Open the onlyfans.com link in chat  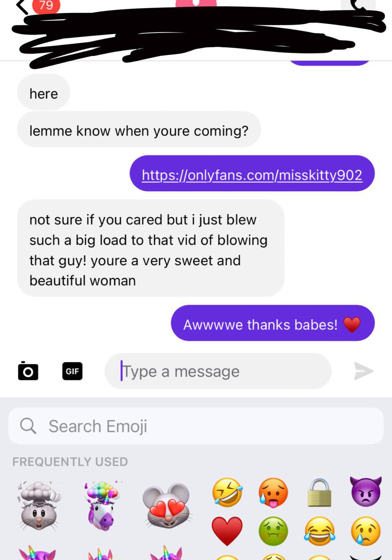coord(252,175)
